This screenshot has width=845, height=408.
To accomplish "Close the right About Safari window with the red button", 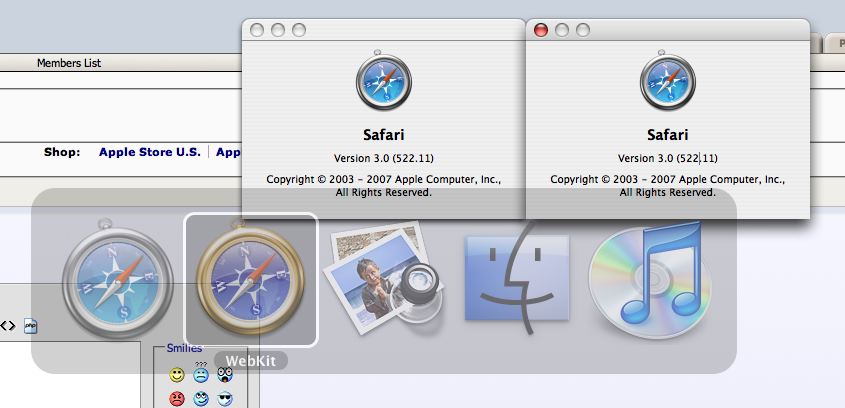I will 541,30.
